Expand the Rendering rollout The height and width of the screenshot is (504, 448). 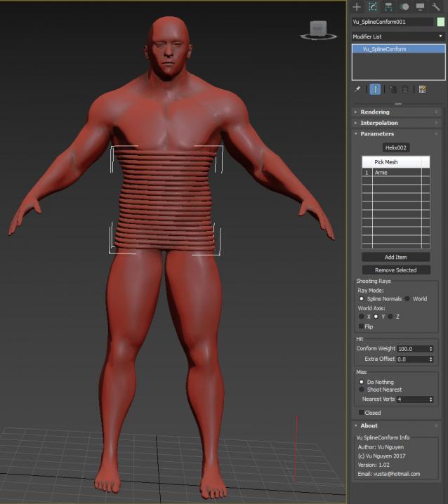[375, 112]
